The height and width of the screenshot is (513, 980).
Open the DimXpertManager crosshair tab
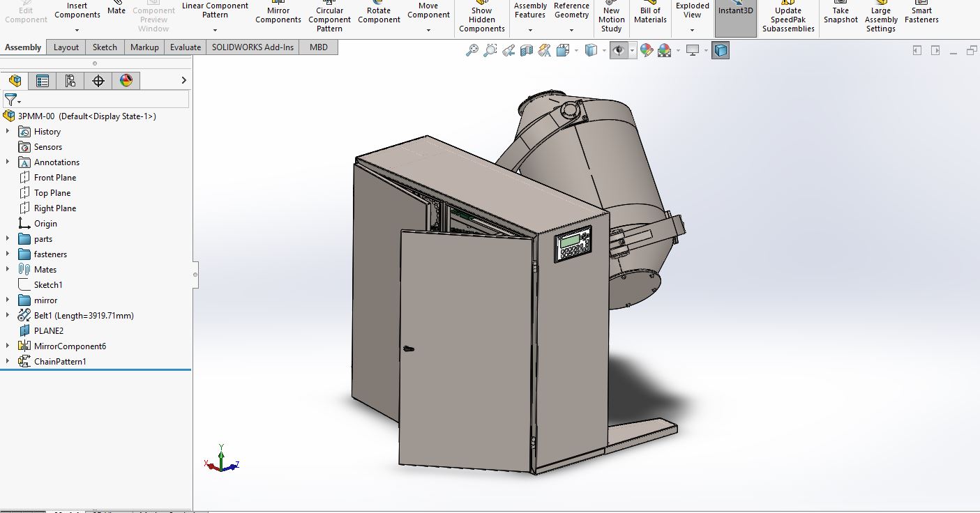[x=98, y=81]
